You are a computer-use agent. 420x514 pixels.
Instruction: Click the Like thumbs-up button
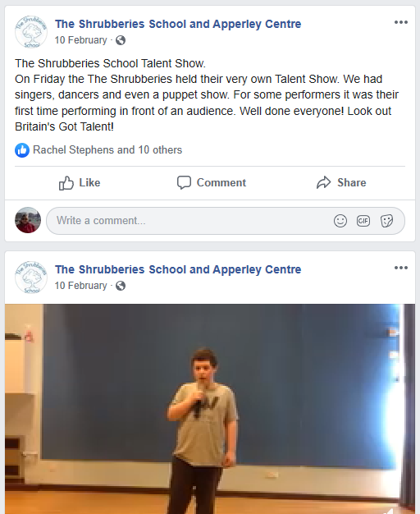coord(80,182)
